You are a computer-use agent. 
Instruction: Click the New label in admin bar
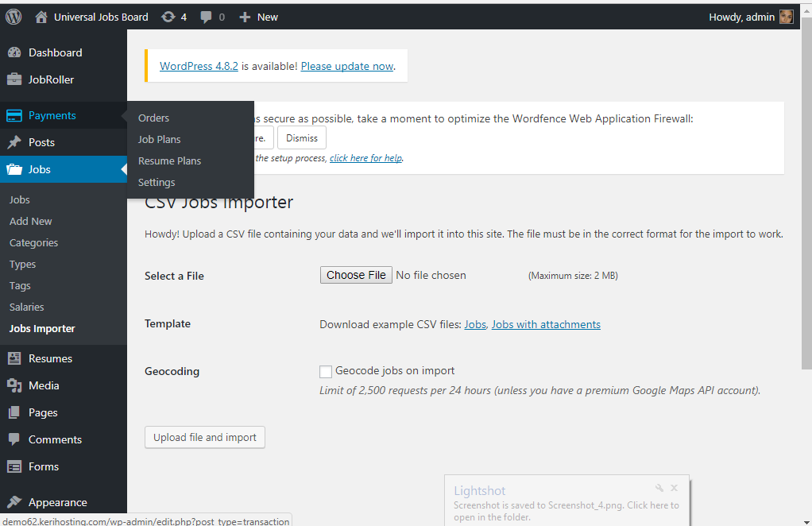pyautogui.click(x=268, y=17)
